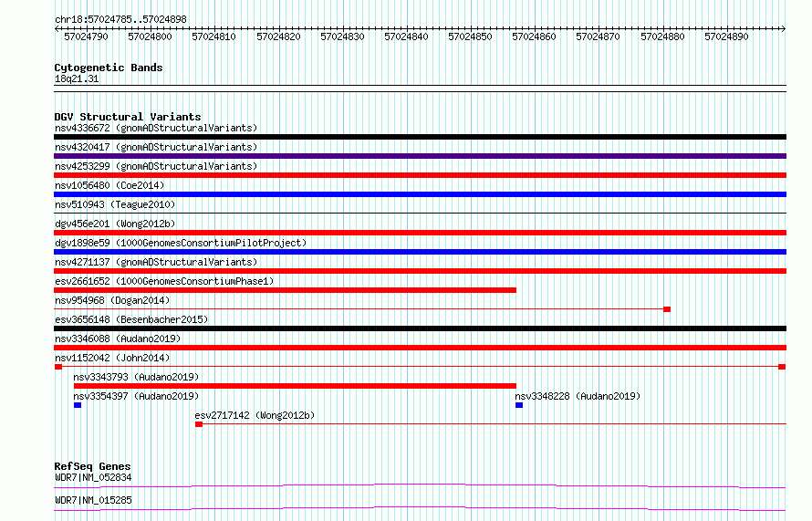
Task: Select red dgv456e201 variant bar
Action: (x=420, y=233)
